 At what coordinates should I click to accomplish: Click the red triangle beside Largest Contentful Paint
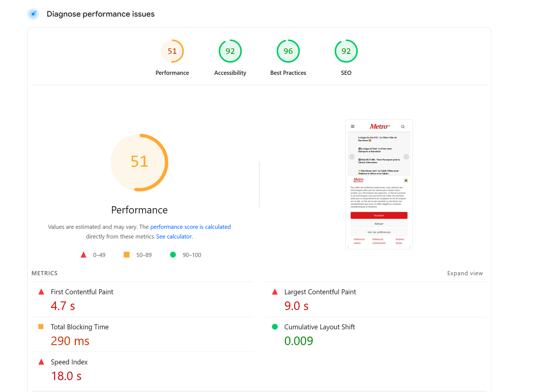[275, 292]
